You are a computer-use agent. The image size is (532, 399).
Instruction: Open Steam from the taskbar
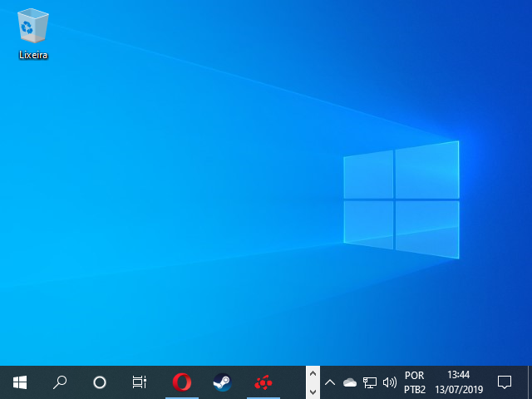(222, 382)
